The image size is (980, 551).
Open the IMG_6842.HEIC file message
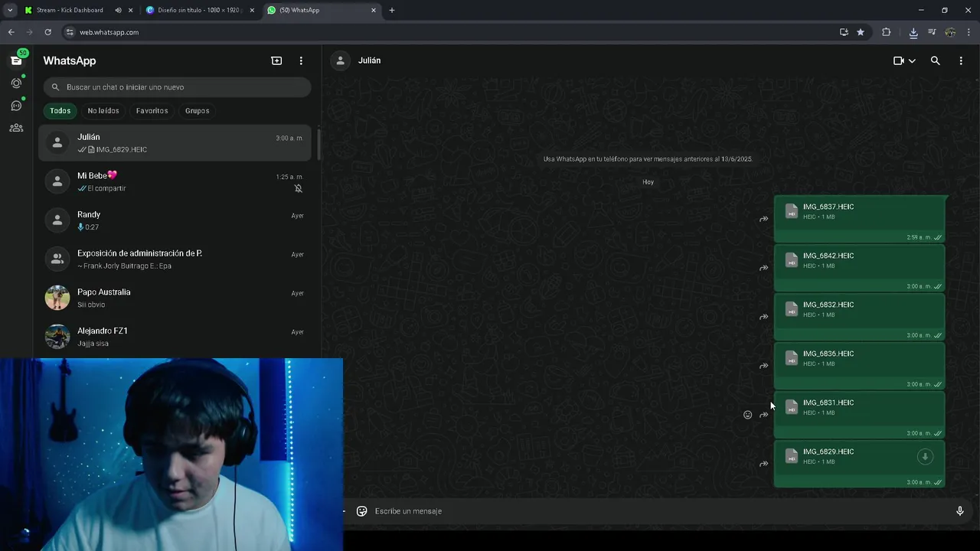pyautogui.click(x=860, y=268)
